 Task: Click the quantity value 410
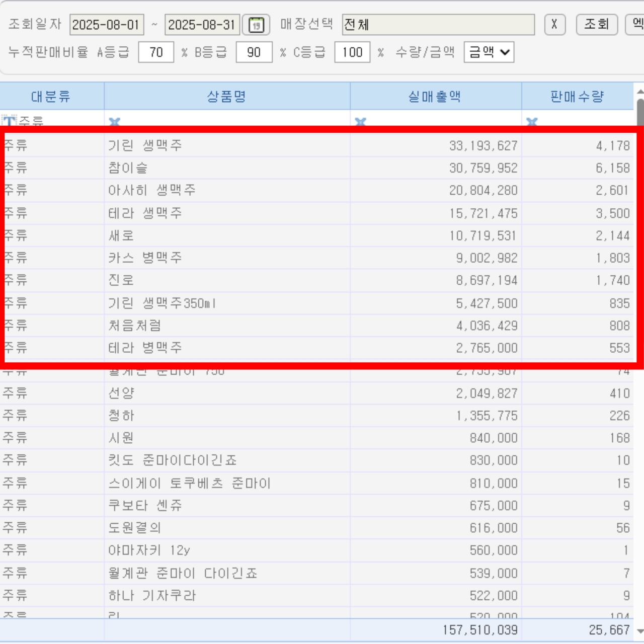[x=619, y=393]
